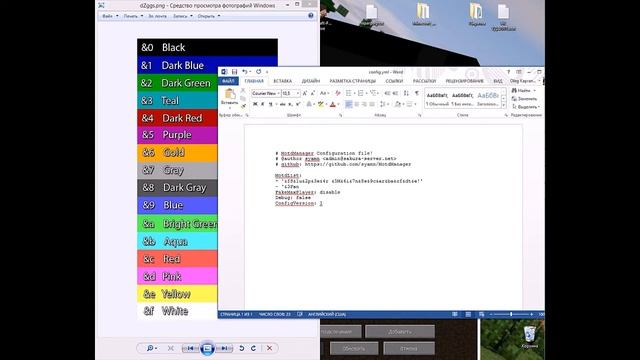Open Открыть menu in photo viewer
The height and width of the screenshot is (360, 640).
(209, 16)
